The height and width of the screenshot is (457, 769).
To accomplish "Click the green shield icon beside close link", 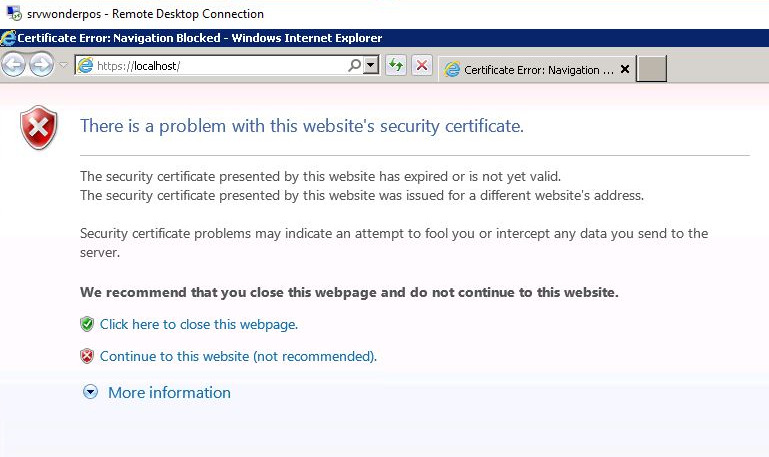I will (87, 324).
